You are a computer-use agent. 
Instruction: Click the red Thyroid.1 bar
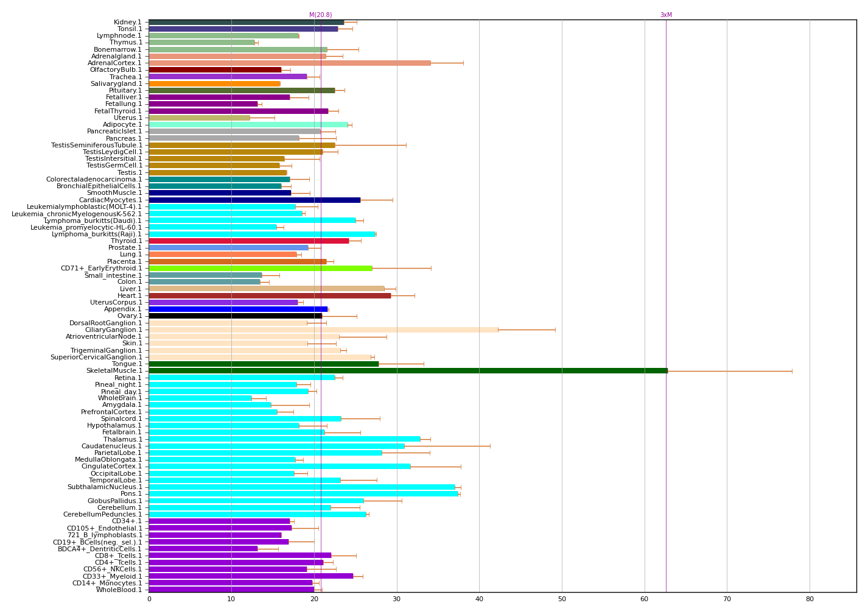(x=248, y=241)
